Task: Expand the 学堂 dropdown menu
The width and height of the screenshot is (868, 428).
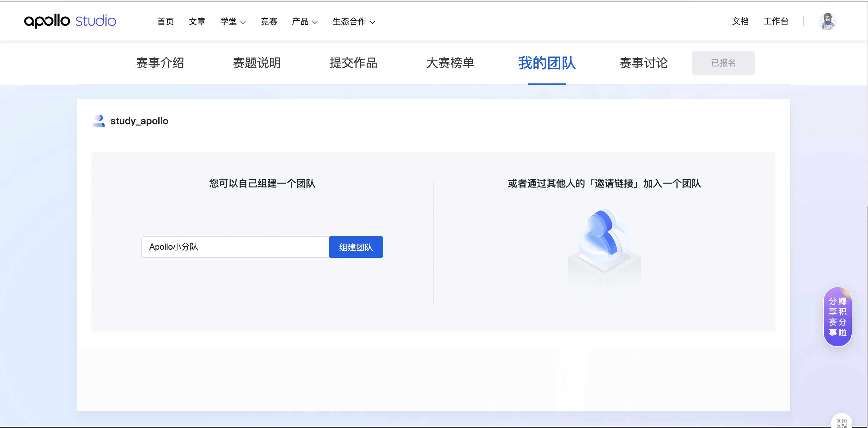Action: pos(232,21)
